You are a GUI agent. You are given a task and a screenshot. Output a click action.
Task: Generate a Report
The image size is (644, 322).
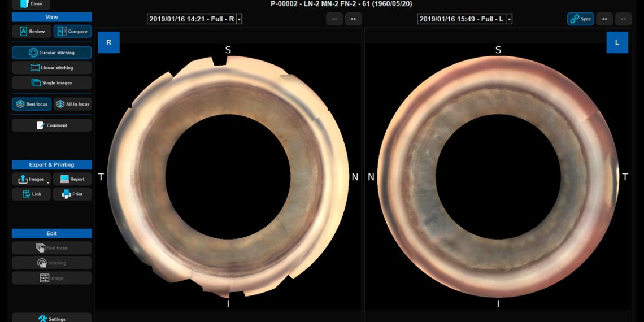tap(72, 179)
